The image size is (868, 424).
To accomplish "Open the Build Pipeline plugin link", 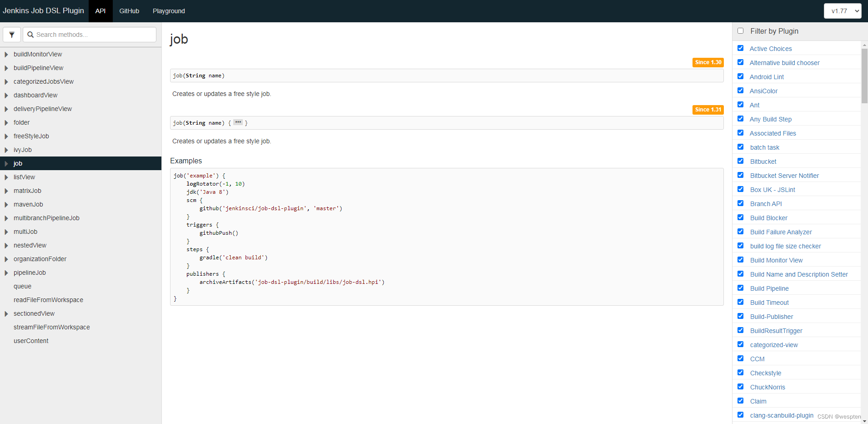I will (x=769, y=288).
